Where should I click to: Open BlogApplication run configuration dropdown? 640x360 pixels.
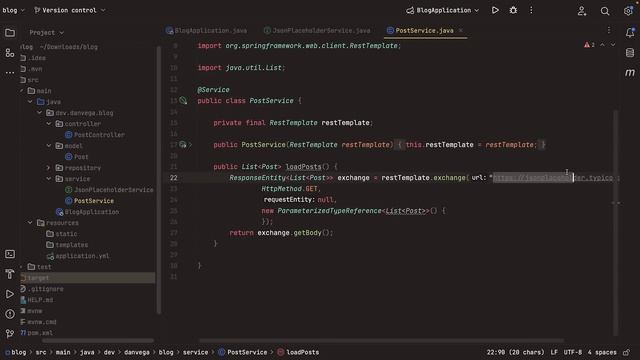(x=442, y=10)
